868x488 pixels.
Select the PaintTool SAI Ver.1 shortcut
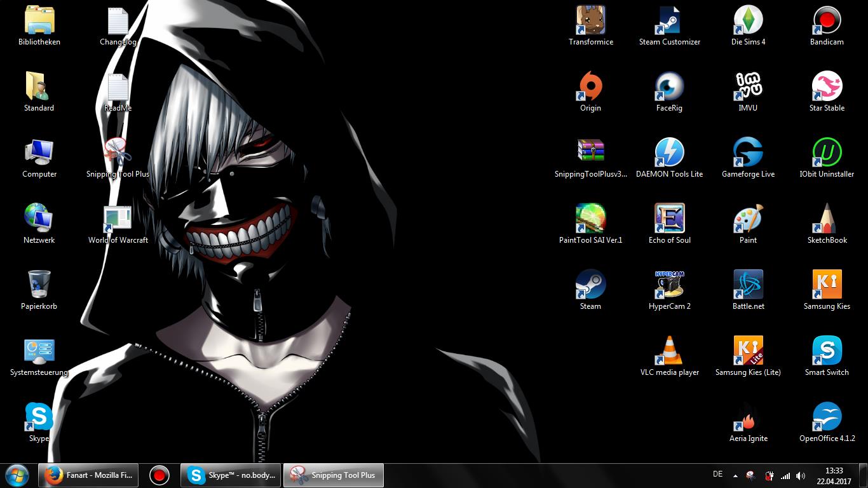pos(591,224)
